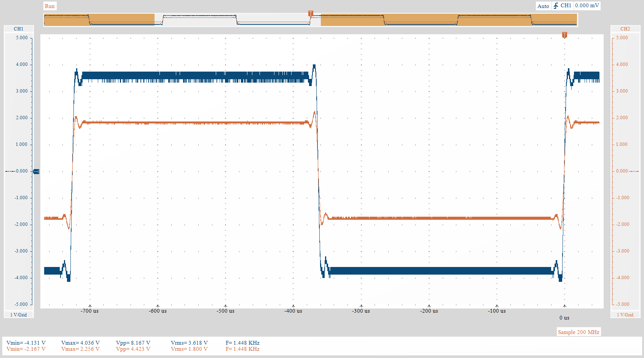Click the 5.000 label on CH1 axis
Image resolution: width=644 pixels, height=358 pixels.
click(22, 38)
